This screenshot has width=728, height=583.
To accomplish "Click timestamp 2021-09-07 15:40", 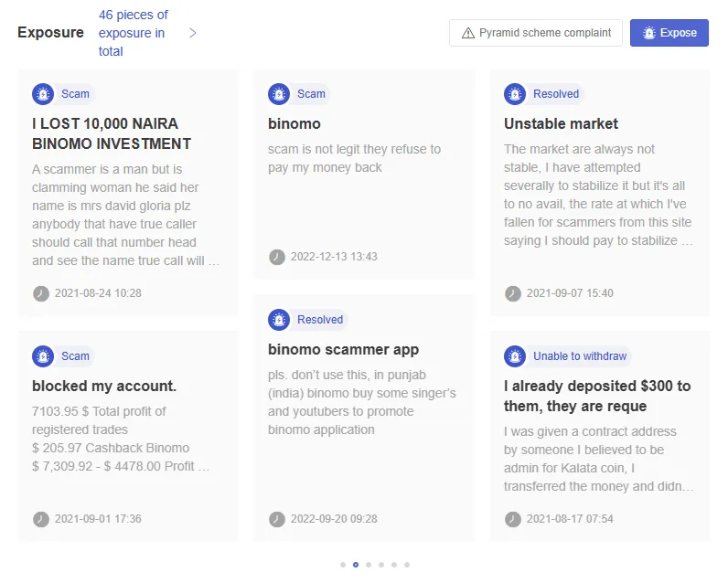I will [x=570, y=293].
